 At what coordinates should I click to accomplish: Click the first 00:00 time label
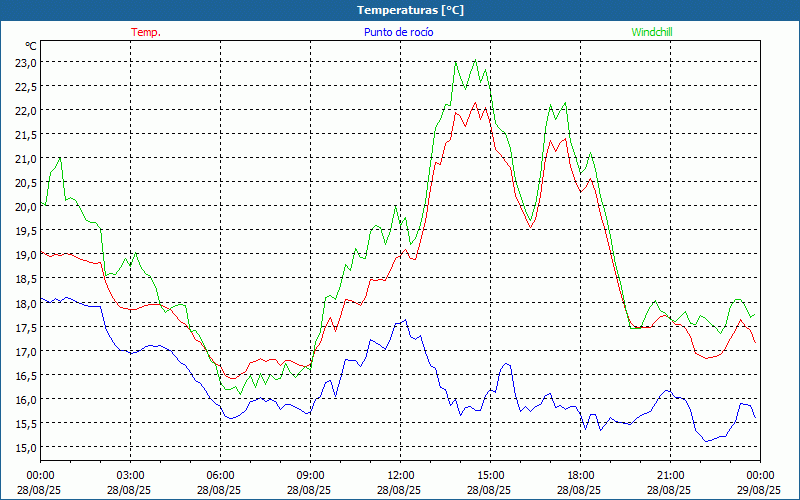click(40, 476)
